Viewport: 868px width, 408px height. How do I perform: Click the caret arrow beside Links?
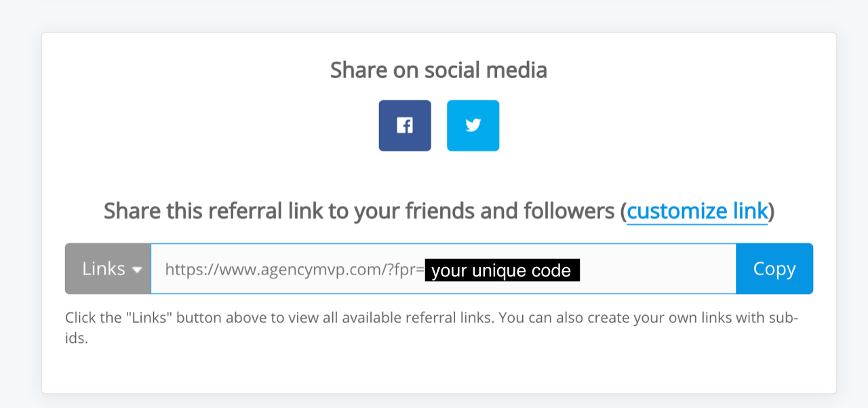tap(137, 270)
